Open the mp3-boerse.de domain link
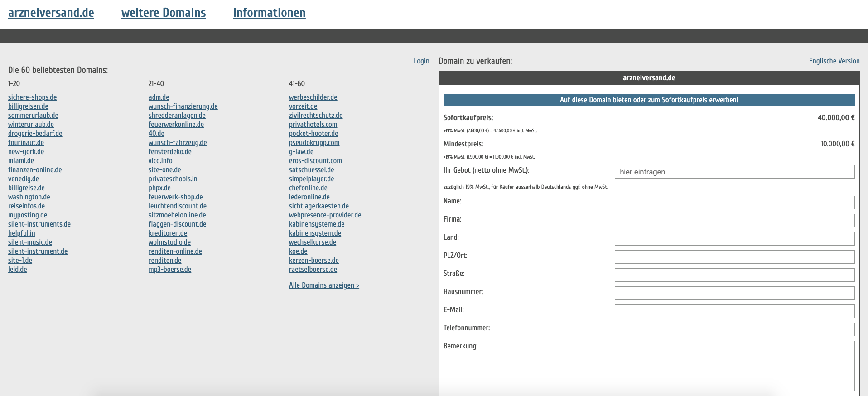This screenshot has height=396, width=868. pyautogui.click(x=170, y=270)
